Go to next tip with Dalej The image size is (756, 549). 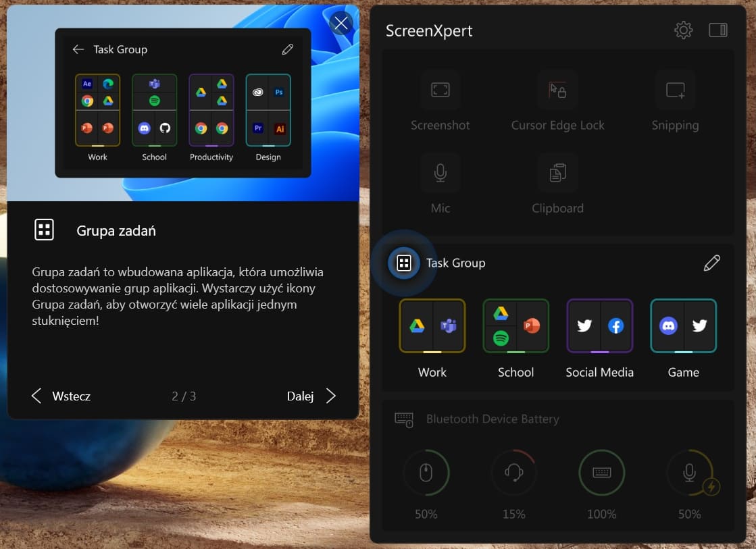point(311,396)
